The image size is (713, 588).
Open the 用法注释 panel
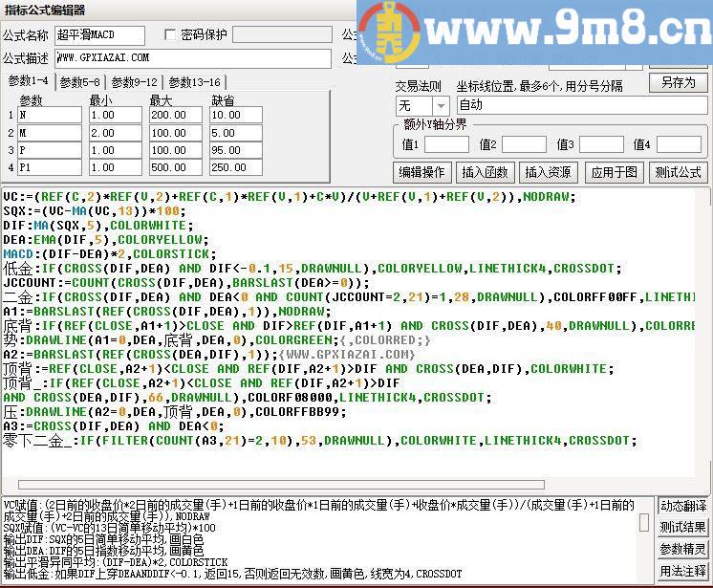[x=683, y=571]
